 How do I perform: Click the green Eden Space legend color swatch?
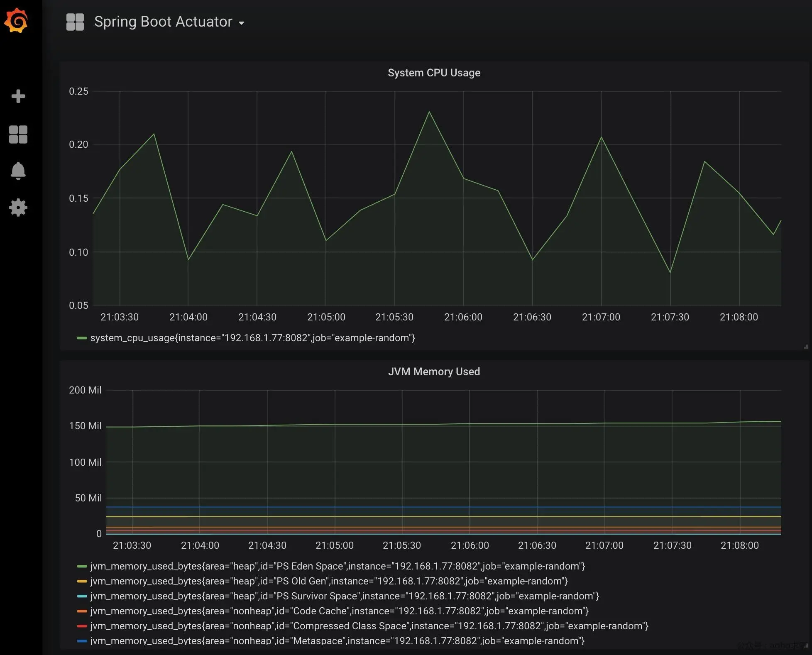point(82,566)
